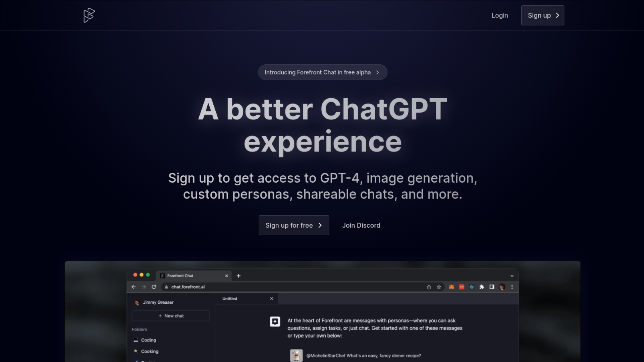Open the Forefront Chat alpha announcement
Image resolution: width=644 pixels, height=362 pixels.
click(322, 72)
